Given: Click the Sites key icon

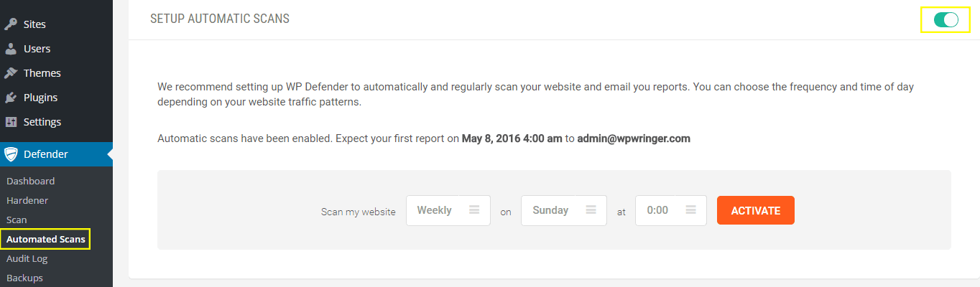Looking at the screenshot, I should point(11,24).
